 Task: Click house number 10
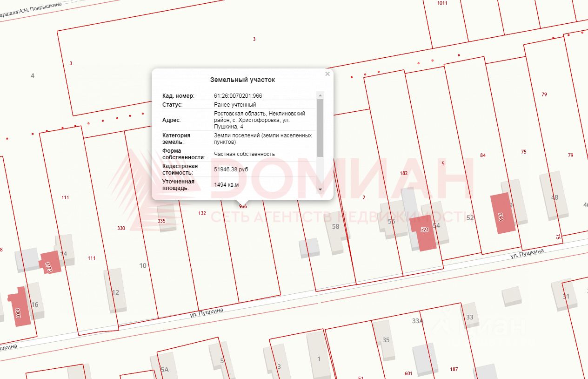pyautogui.click(x=143, y=266)
